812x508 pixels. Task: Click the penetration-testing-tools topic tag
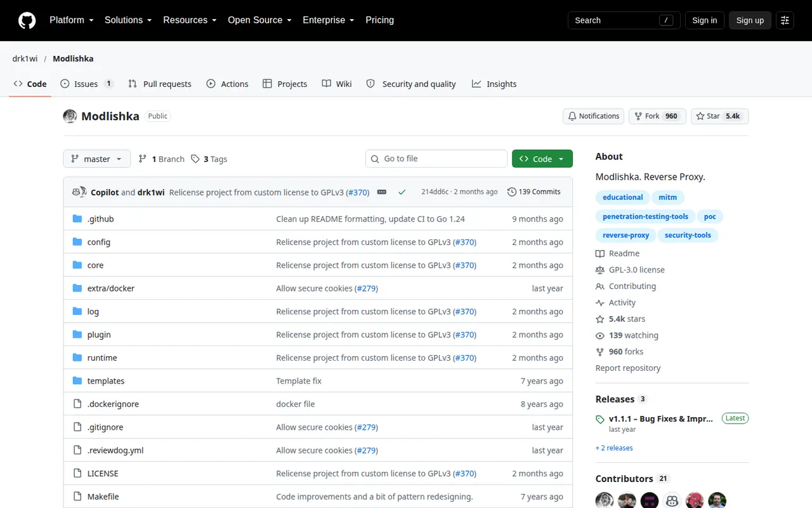click(x=645, y=217)
